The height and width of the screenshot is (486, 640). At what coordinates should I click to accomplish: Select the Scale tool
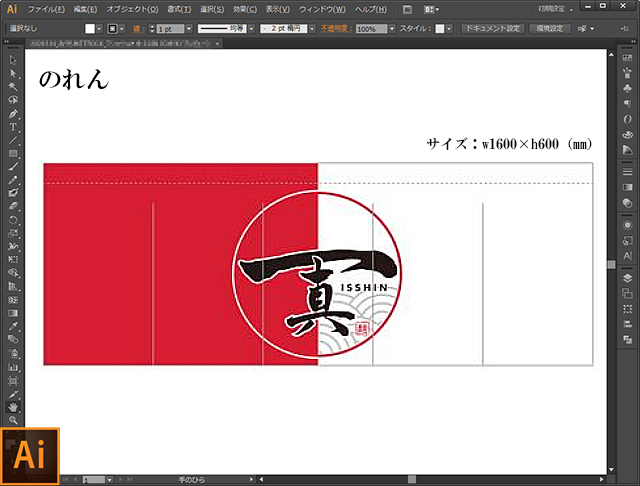tap(13, 233)
